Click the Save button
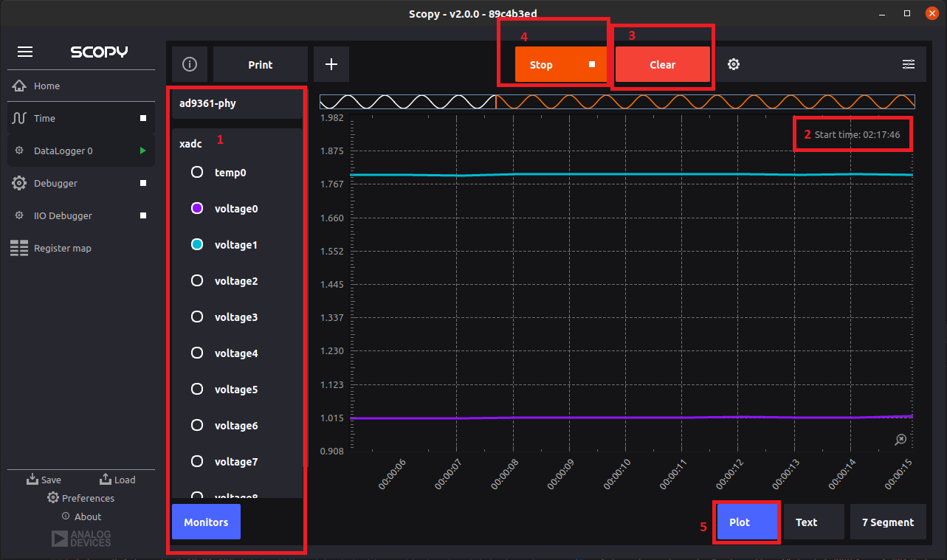This screenshot has width=947, height=560. tap(44, 480)
